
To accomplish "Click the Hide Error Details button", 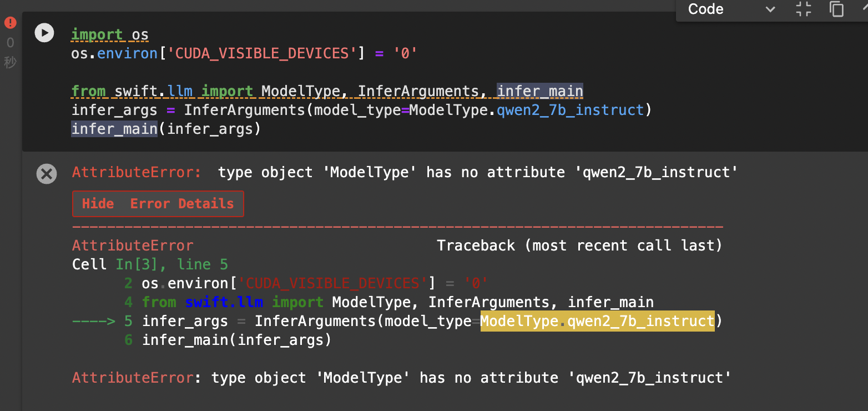I will (158, 204).
